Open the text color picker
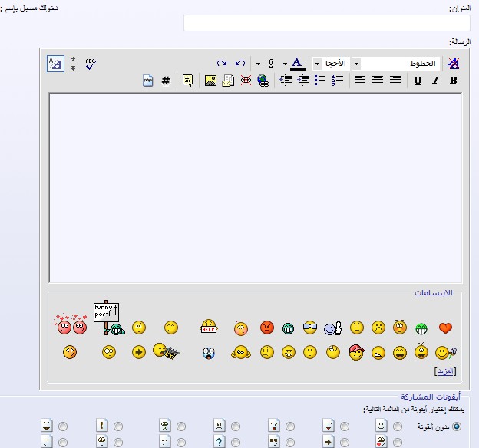Viewport: 479px width, 448px height. 296,63
